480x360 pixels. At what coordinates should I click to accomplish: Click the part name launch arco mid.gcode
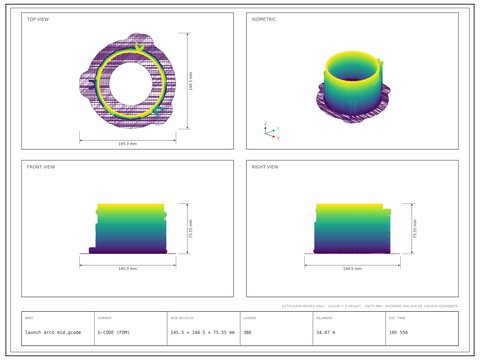coord(53,332)
